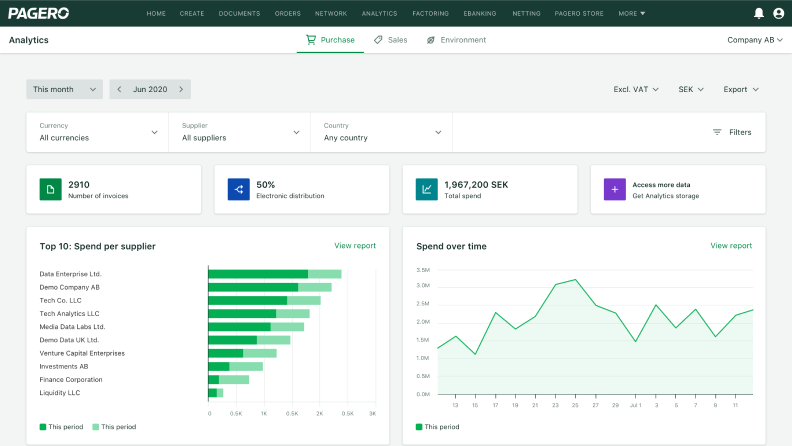Viewport: 792px width, 446px height.
Task: Open the user profile icon
Action: [x=778, y=13]
